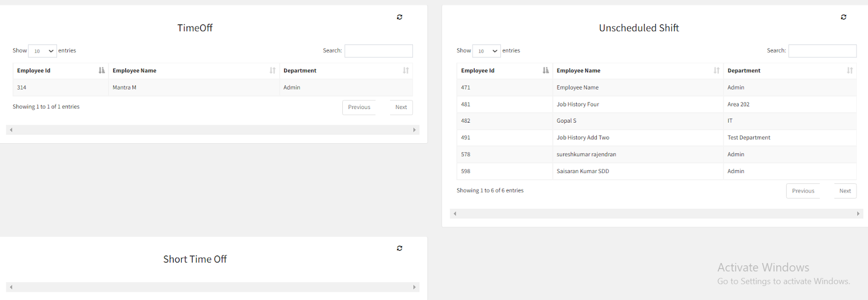
Task: Sort TimeOff table by Department
Action: 346,71
